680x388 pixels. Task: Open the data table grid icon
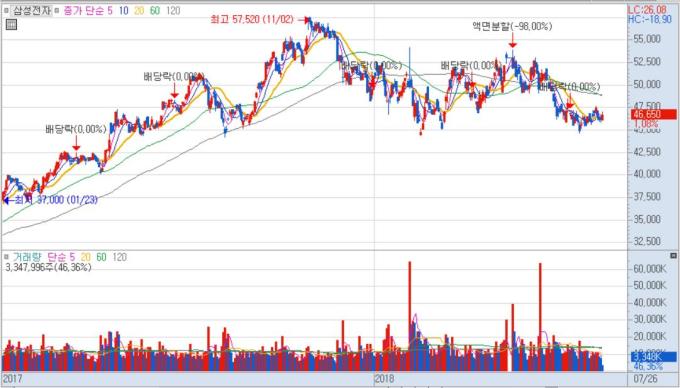click(x=11, y=25)
